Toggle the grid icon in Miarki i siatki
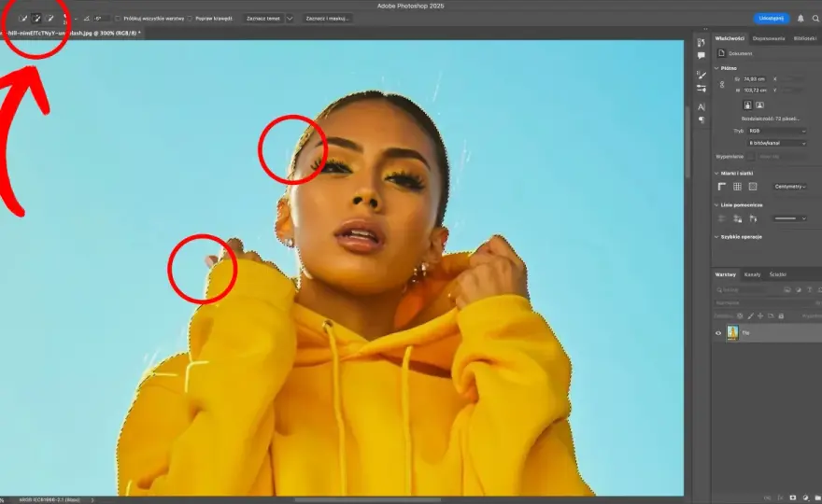 pos(737,187)
